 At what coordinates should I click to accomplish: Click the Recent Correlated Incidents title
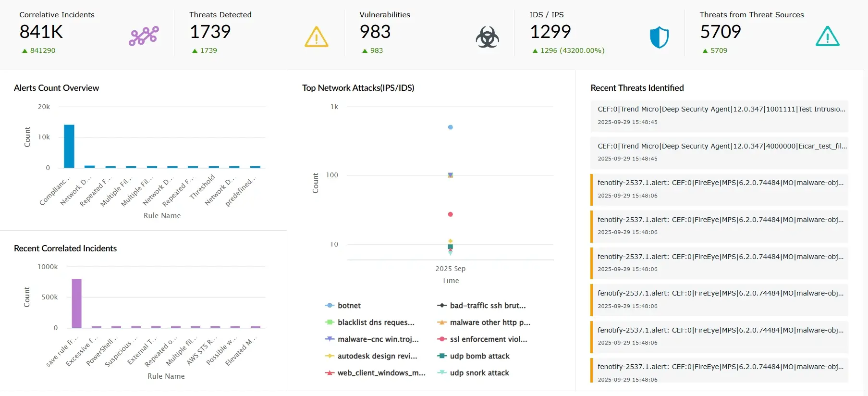[65, 248]
